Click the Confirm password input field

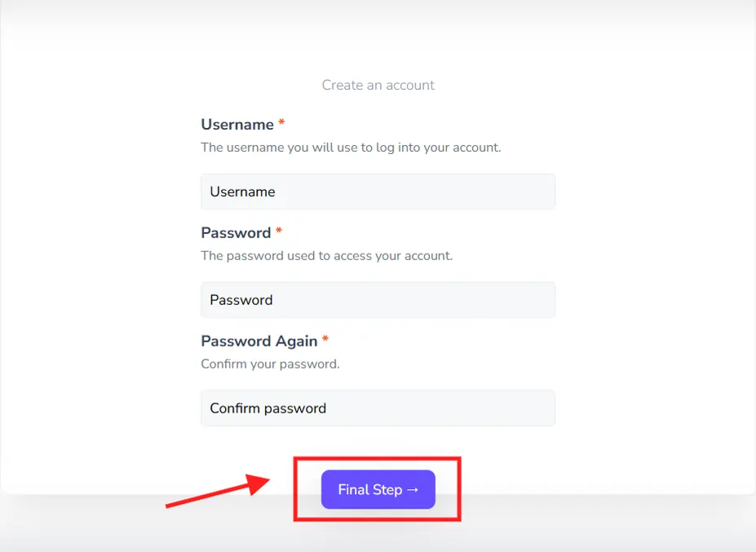coord(378,408)
